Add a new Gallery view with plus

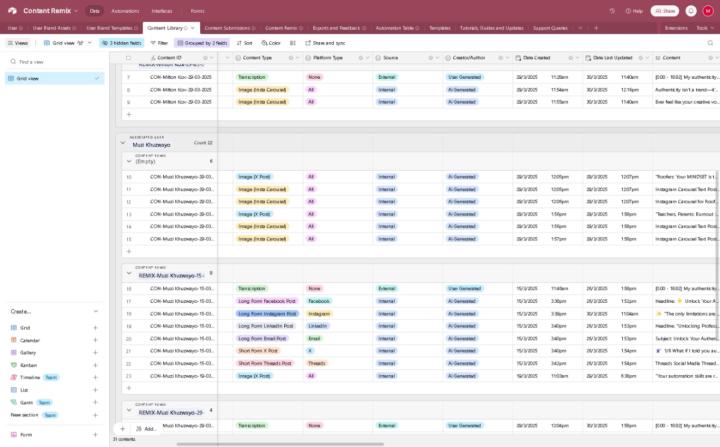(96, 353)
